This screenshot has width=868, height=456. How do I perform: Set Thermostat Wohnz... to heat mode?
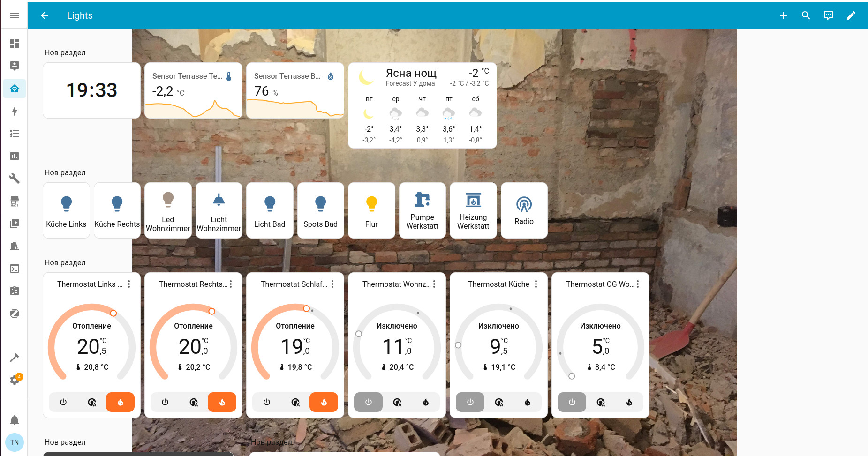[425, 402]
